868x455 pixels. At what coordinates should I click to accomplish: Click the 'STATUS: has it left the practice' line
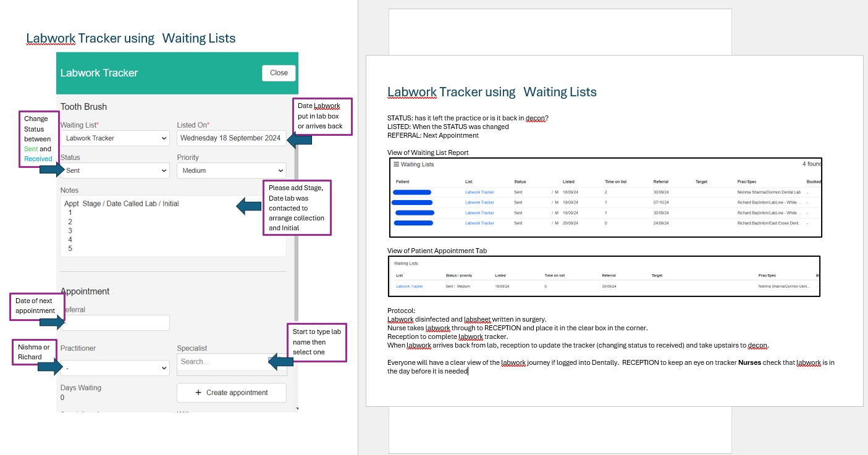click(468, 118)
